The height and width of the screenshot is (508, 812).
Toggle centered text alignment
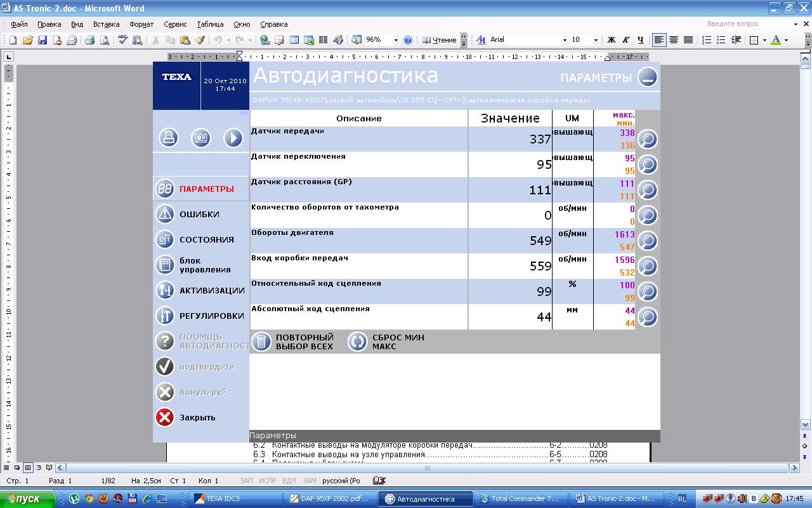pos(674,40)
